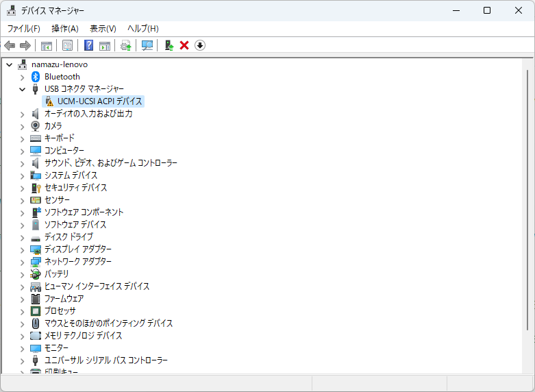The height and width of the screenshot is (392, 535).
Task: Click the Update driver software toolbar icon
Action: [125, 45]
